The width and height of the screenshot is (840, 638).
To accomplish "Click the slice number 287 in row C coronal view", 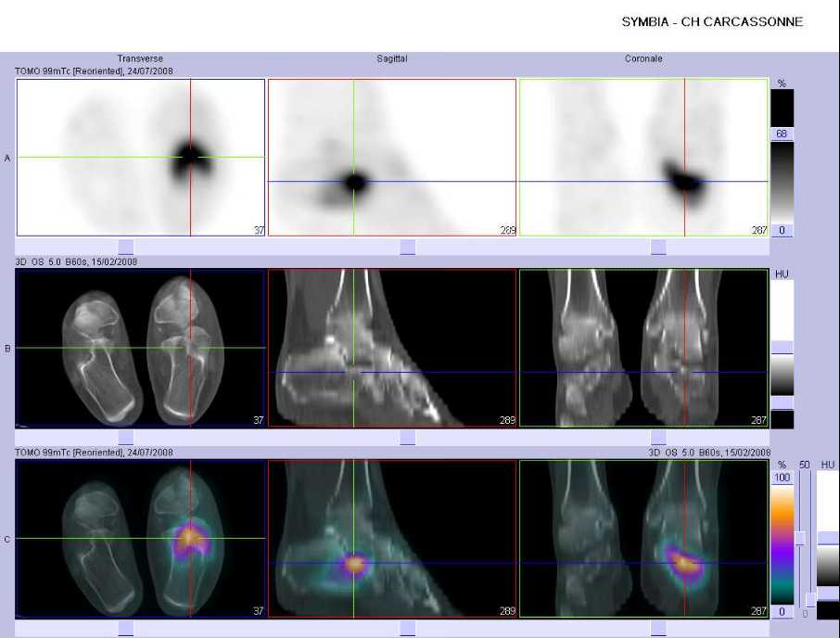I will [759, 611].
